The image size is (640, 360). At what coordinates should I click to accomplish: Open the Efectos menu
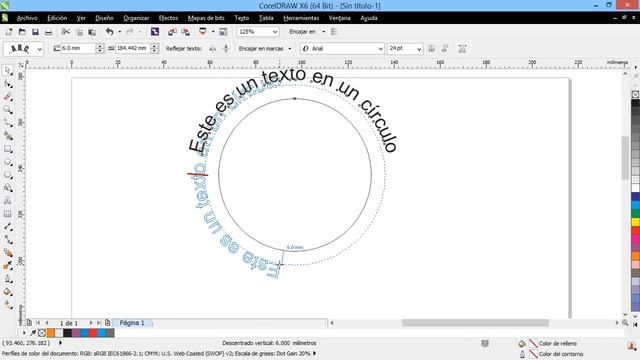point(168,18)
